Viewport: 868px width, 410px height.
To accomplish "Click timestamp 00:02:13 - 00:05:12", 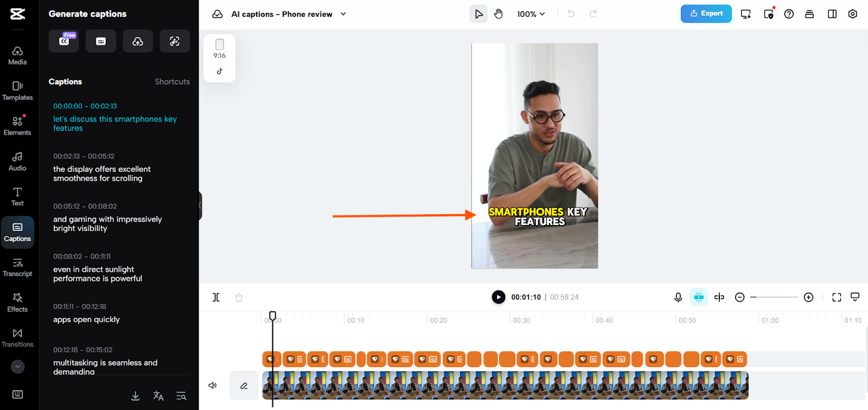I will [84, 156].
